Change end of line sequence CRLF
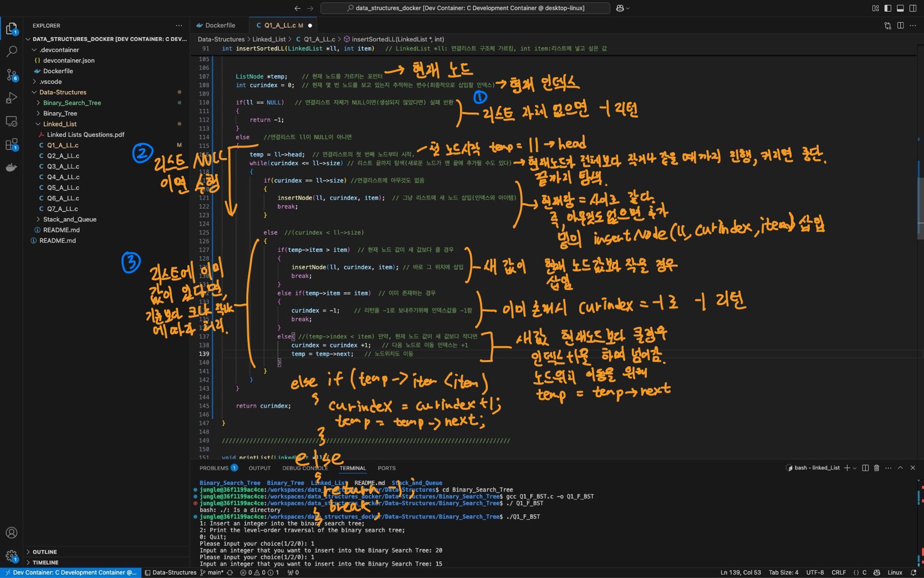This screenshot has width=924, height=578. coord(839,572)
